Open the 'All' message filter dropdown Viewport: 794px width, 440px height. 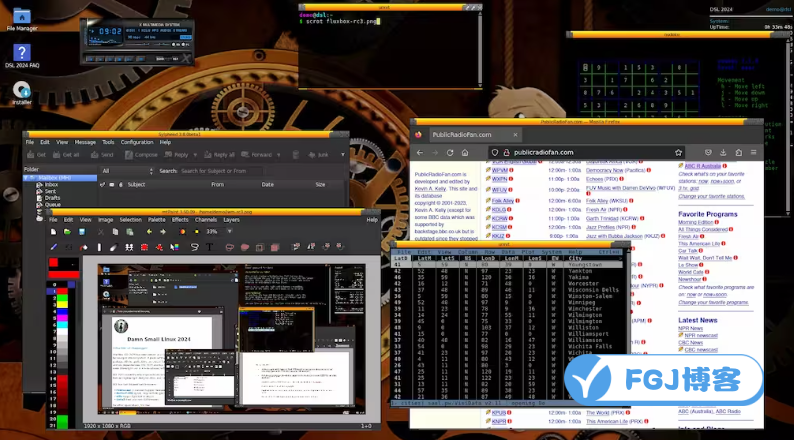coord(126,171)
